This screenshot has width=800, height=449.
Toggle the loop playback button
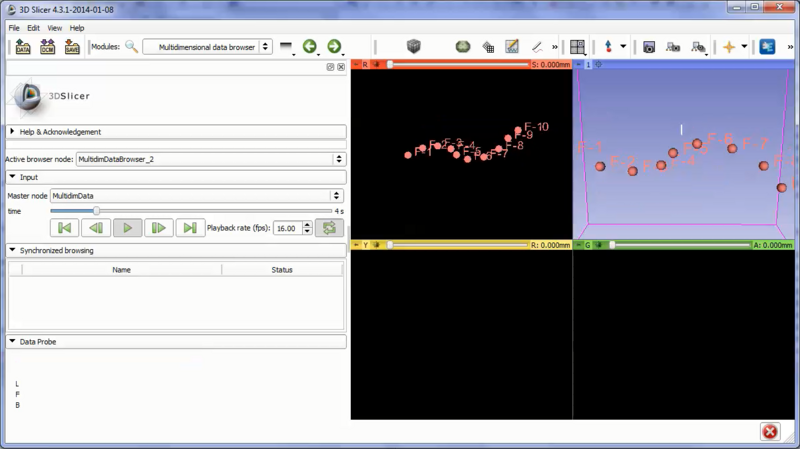329,228
